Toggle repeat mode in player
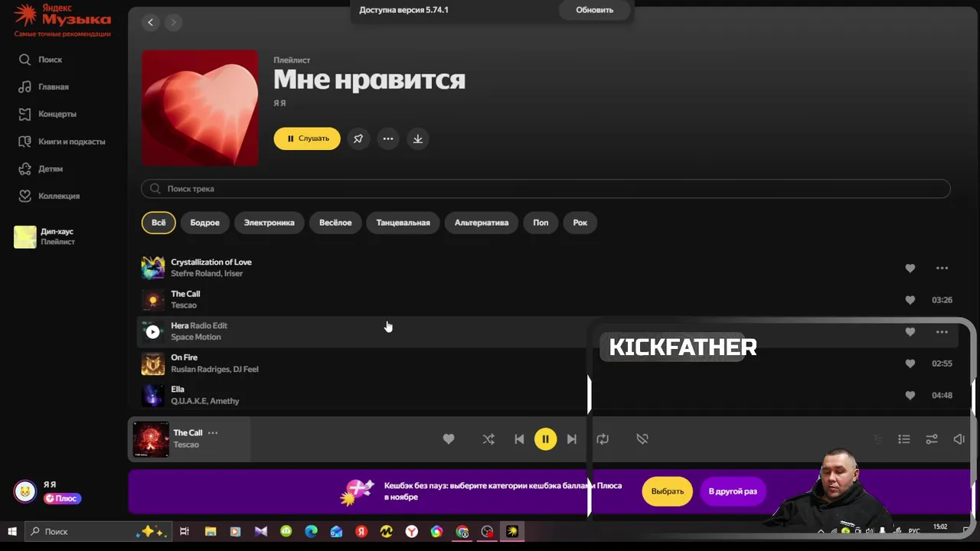This screenshot has height=551, width=980. pyautogui.click(x=603, y=439)
